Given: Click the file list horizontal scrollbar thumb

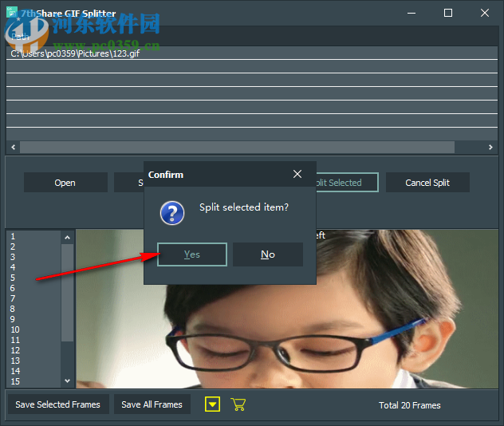Looking at the screenshot, I should (237, 148).
